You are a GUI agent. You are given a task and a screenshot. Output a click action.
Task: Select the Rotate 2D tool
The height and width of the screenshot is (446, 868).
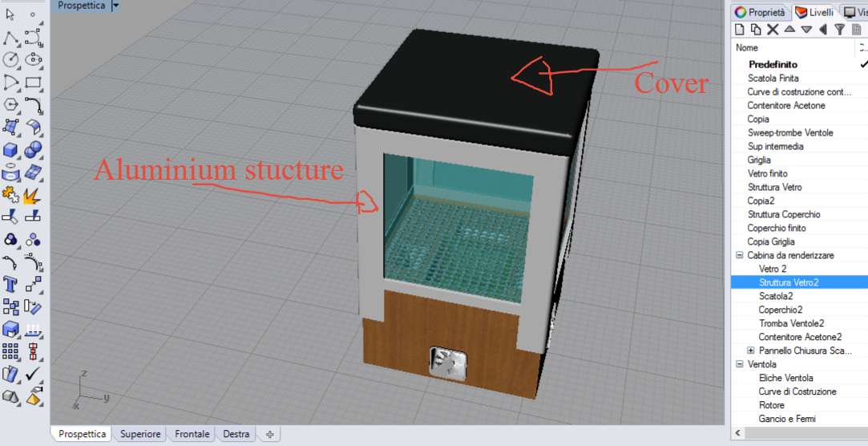click(x=33, y=307)
